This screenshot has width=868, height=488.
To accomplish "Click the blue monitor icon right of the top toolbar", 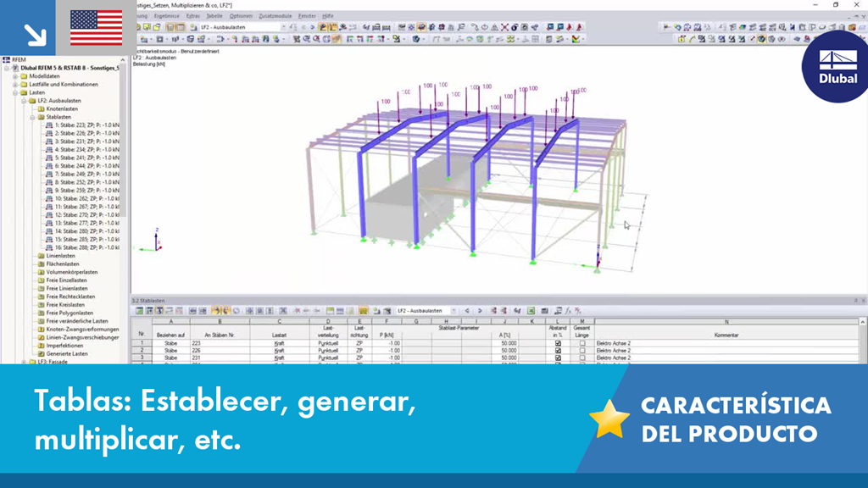I will pos(550,27).
